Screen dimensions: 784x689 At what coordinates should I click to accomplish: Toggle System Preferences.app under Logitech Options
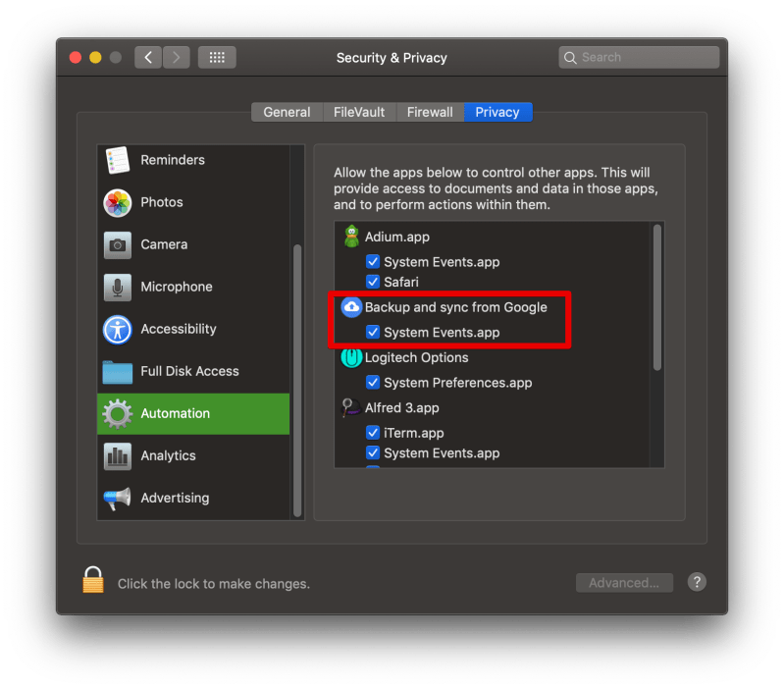373,383
